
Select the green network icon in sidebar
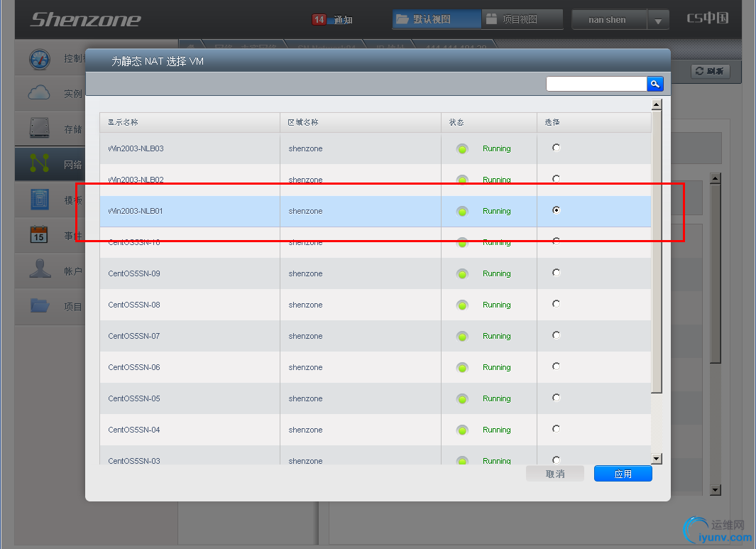(40, 163)
